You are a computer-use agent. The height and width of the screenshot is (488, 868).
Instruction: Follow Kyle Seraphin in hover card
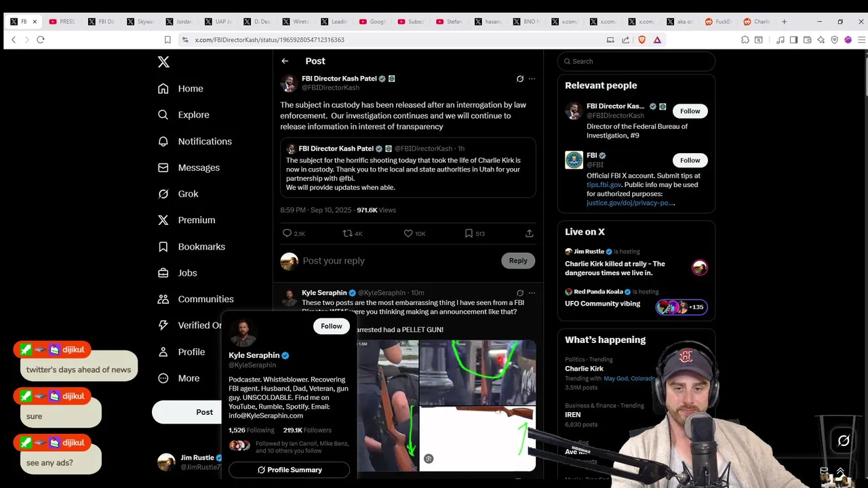332,326
